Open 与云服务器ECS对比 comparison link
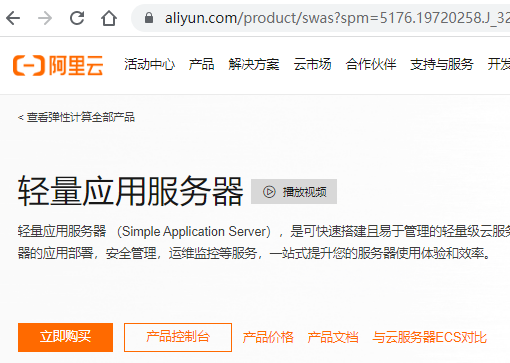The height and width of the screenshot is (363, 510). 429,337
